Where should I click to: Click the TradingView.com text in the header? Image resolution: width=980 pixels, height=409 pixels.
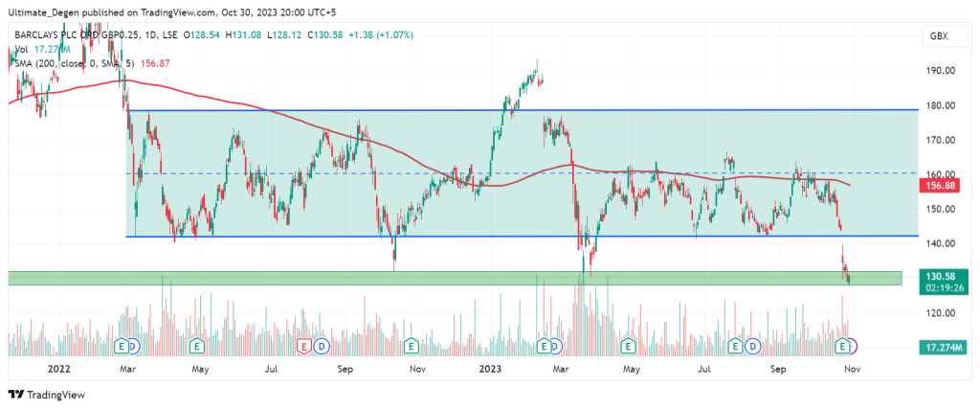[181, 11]
